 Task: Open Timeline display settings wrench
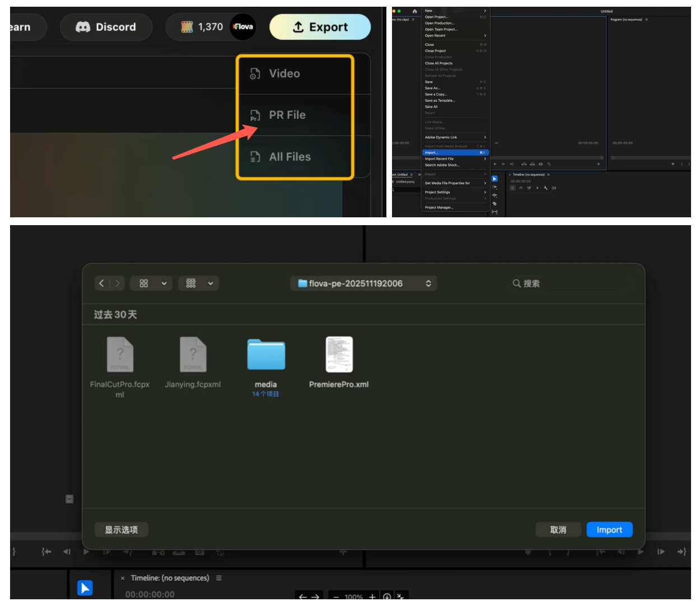(x=545, y=188)
